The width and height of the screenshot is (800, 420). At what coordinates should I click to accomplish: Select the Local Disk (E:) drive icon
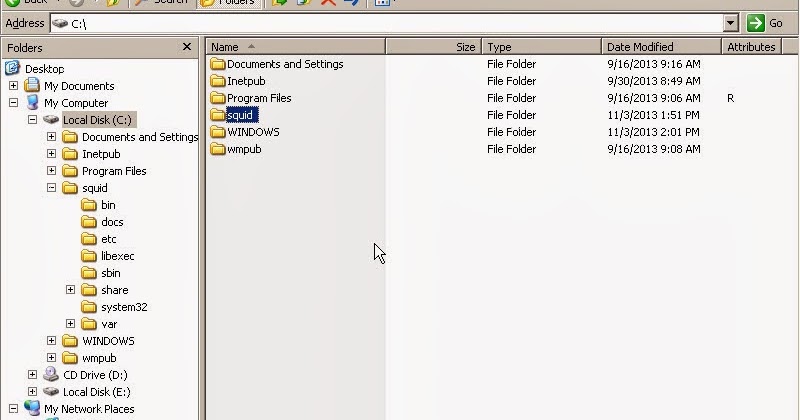click(x=51, y=391)
